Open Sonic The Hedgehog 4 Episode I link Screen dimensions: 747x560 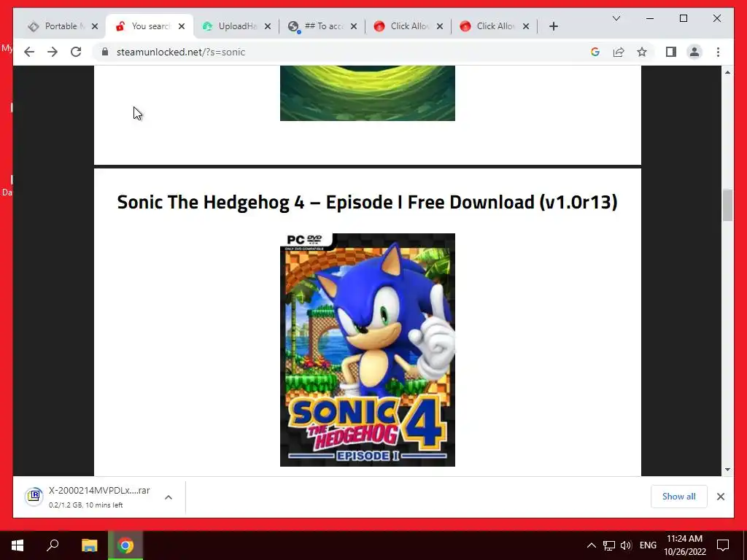368,202
